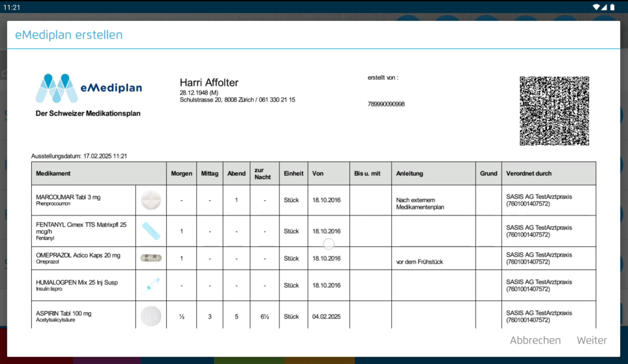Click the Fentanyl patch image

[151, 231]
